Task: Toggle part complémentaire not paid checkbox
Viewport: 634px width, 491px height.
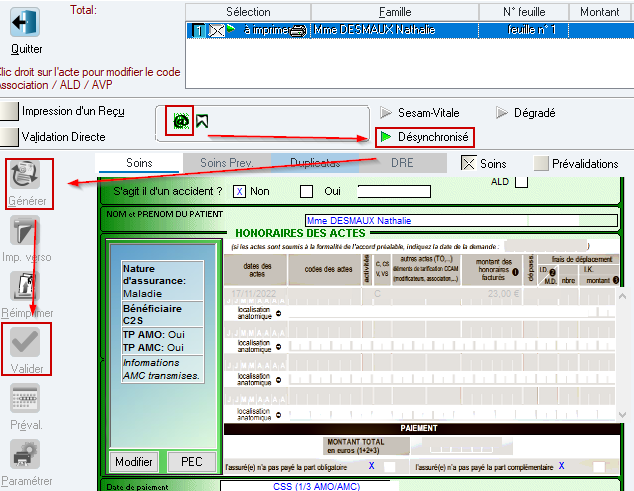Action: click(x=599, y=467)
